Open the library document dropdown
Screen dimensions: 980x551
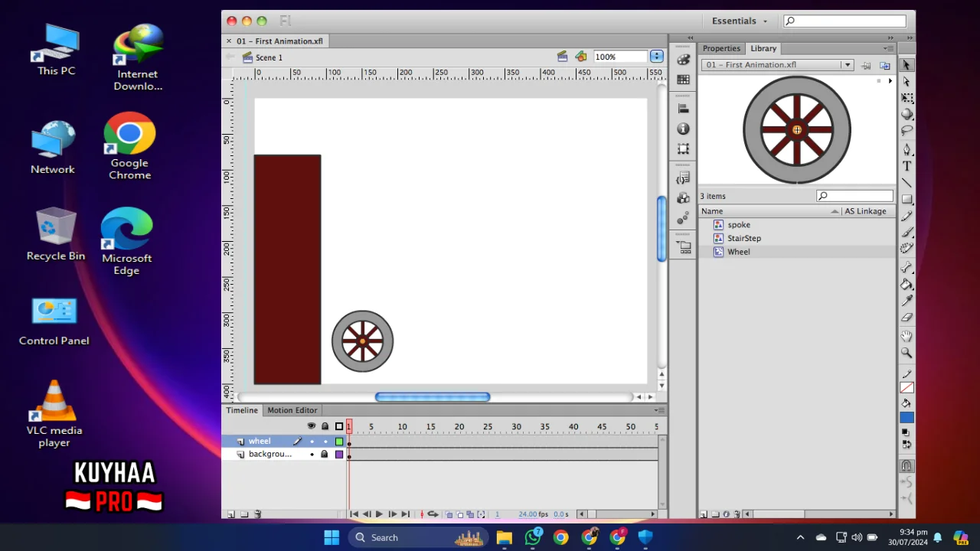[848, 65]
